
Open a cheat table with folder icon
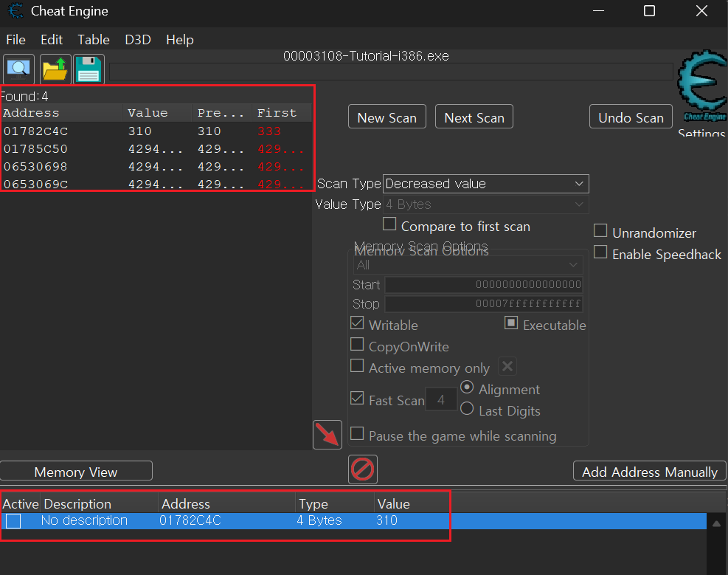[x=55, y=69]
